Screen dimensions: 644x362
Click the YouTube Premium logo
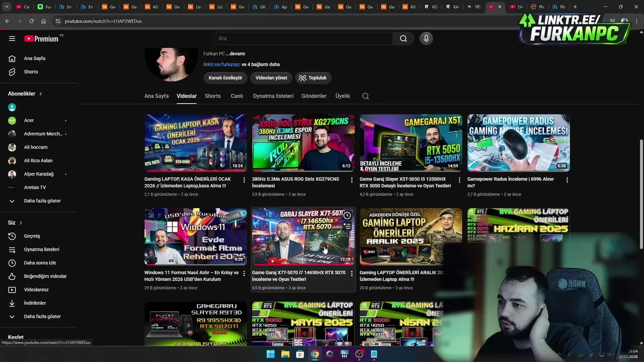point(41,39)
